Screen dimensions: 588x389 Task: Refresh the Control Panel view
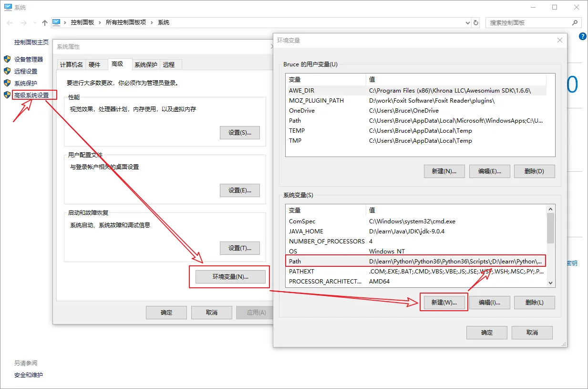click(475, 22)
